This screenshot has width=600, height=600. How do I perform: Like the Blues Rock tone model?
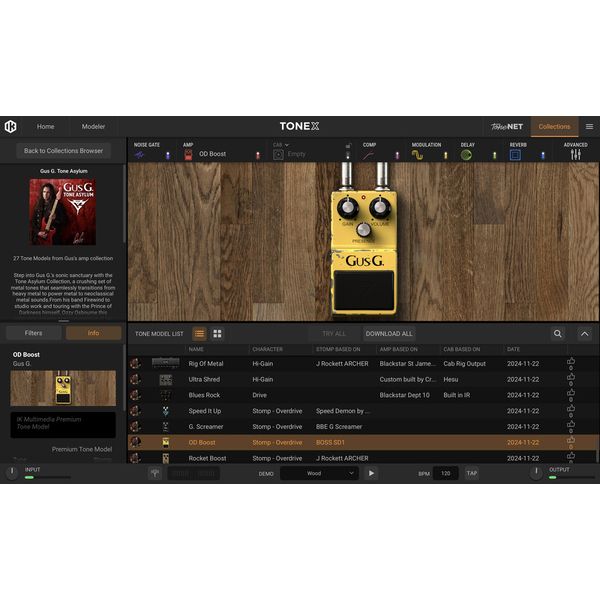click(x=571, y=393)
